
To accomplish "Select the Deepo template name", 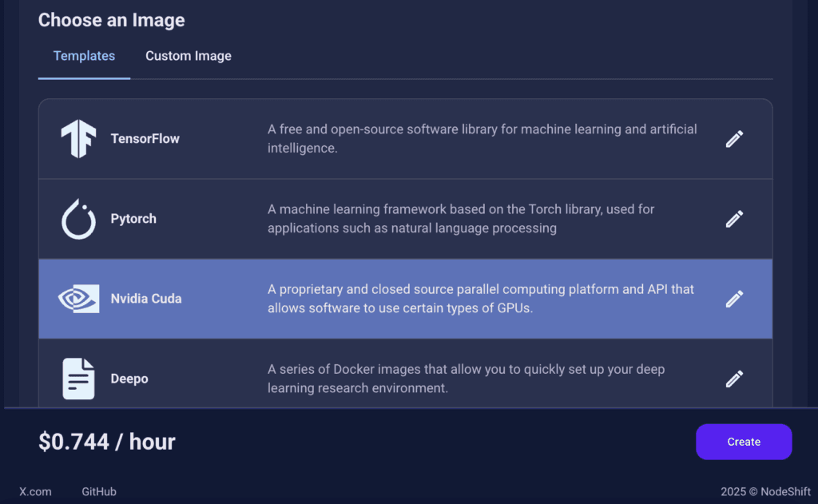I will pos(129,379).
